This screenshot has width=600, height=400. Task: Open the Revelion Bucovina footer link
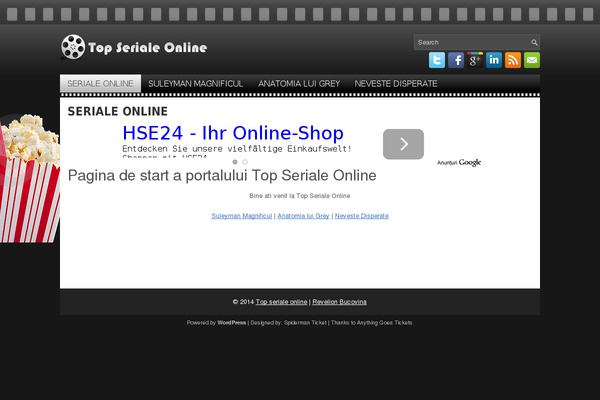(339, 302)
